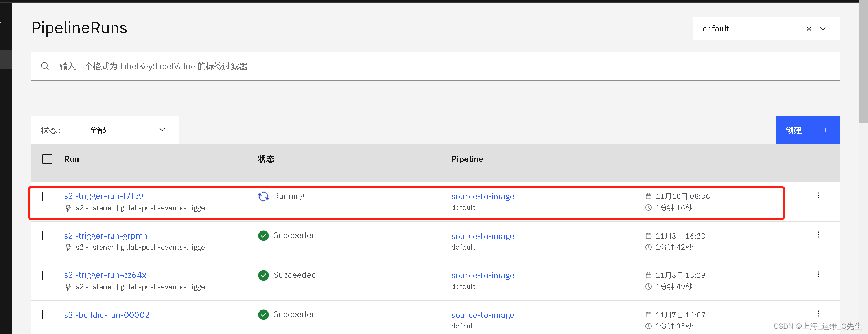Click the 11月7日 14:07 timestamp

(680, 315)
